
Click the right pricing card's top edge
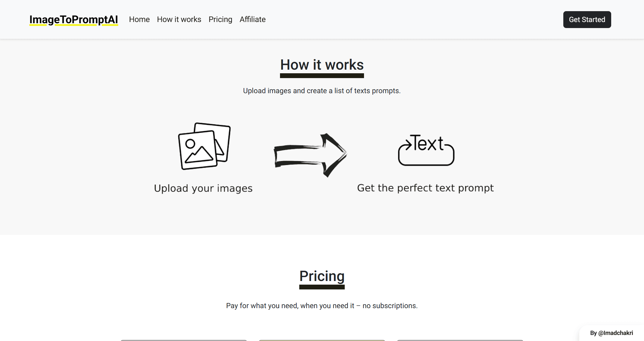[x=460, y=340]
